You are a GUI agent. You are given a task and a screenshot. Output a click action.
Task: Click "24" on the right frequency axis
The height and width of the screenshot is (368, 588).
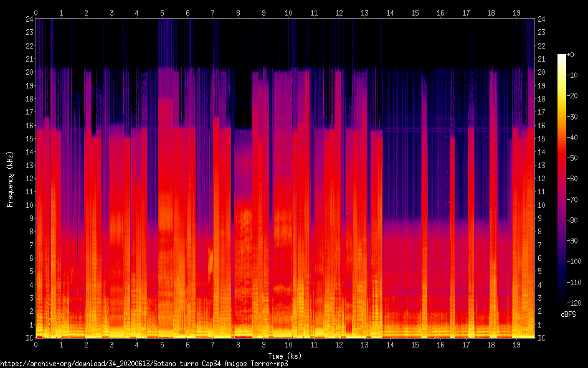tap(541, 19)
